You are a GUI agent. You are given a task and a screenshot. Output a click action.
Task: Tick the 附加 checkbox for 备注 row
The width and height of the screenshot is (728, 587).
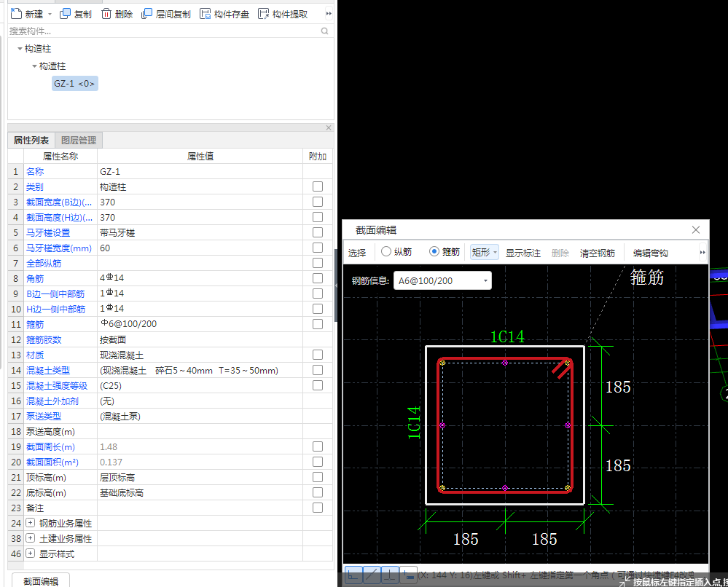(318, 508)
